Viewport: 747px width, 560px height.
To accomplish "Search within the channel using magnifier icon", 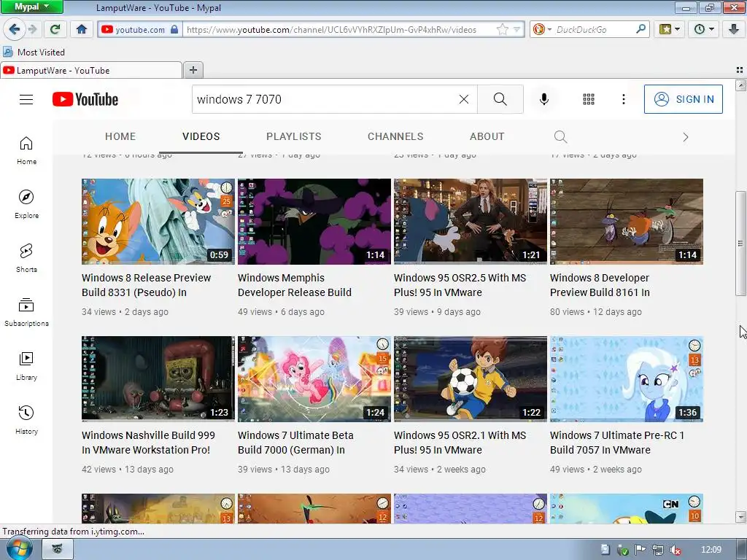I will coord(561,137).
